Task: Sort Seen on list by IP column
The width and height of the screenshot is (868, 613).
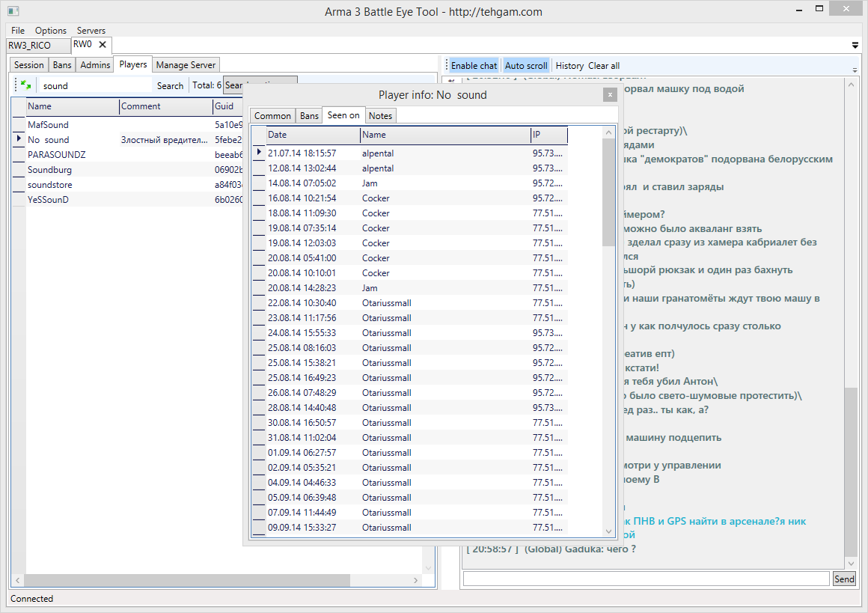Action: point(549,135)
